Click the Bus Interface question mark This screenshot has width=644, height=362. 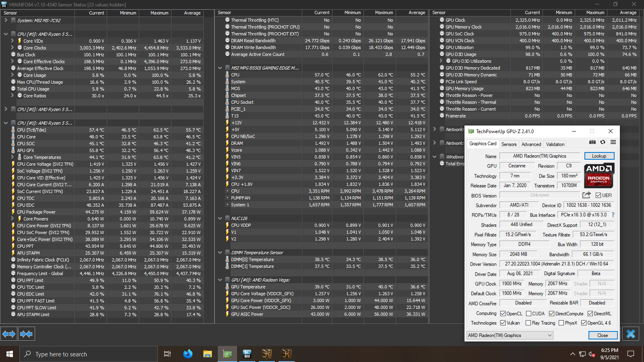[x=613, y=215]
